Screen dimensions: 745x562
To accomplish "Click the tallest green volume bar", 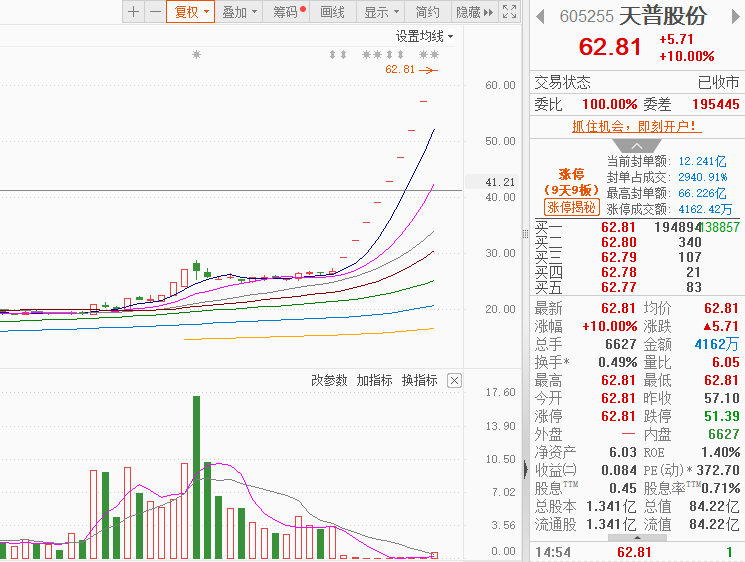I will [x=196, y=477].
